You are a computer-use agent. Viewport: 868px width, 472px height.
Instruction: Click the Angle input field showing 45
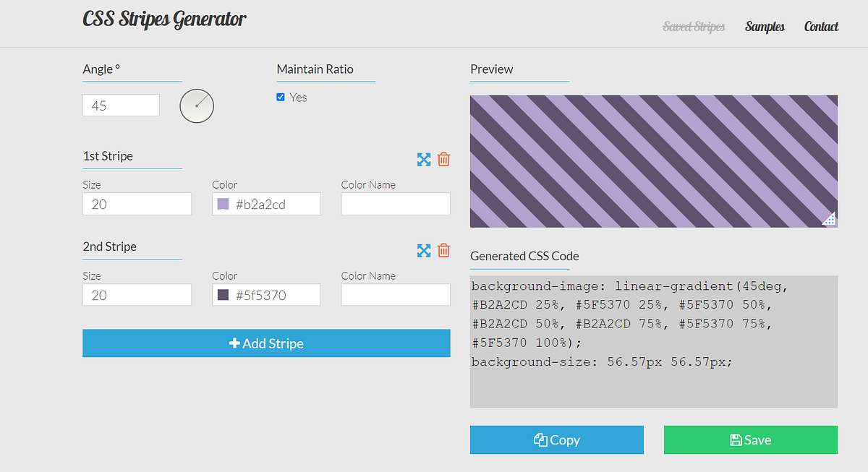point(121,105)
